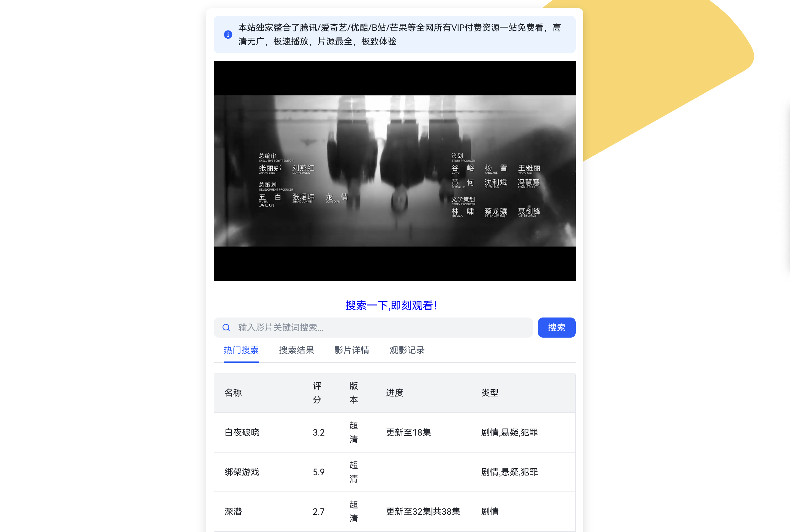Viewport: 790px width, 532px height.
Task: Select the 搜索结果 tab
Action: pyautogui.click(x=296, y=350)
